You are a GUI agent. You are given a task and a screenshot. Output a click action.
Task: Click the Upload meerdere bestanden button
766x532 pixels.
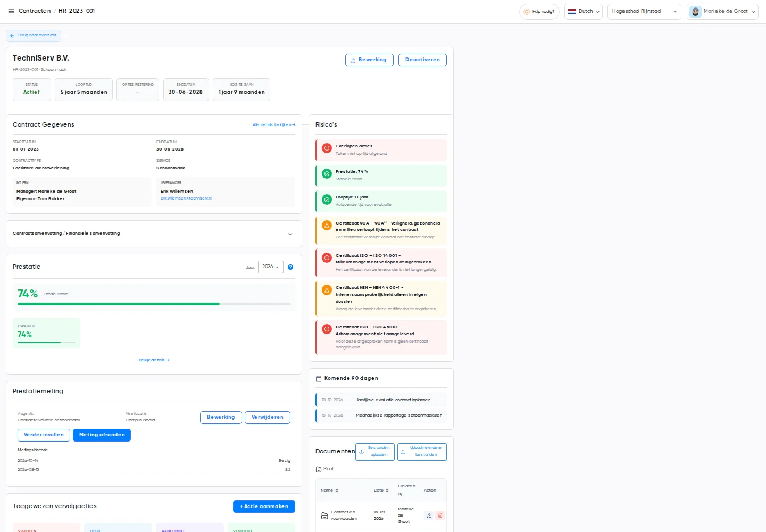(422, 452)
